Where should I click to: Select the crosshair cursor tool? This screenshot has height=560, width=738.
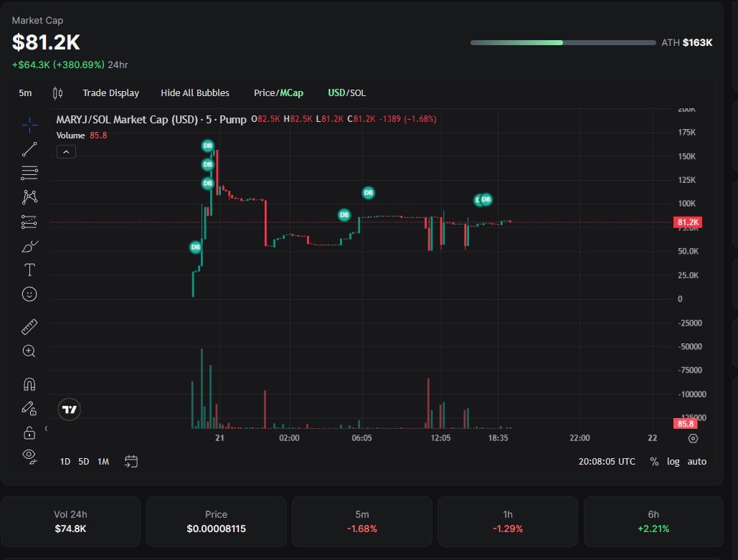pos(29,125)
